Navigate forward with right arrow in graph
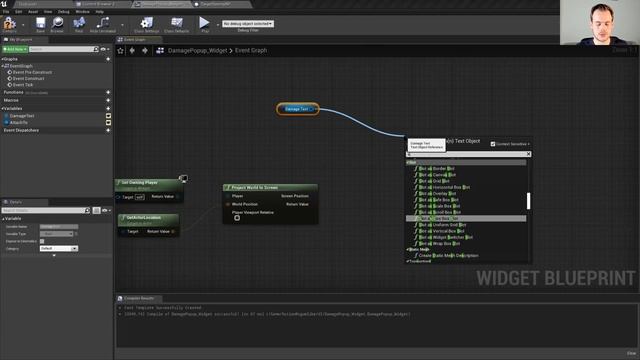 pyautogui.click(x=144, y=51)
